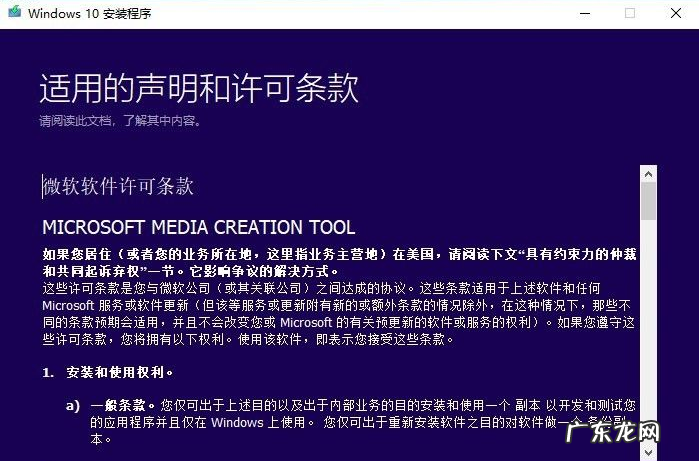Minimize the Windows 10 安装程序 window
699x461 pixels.
pyautogui.click(x=585, y=13)
